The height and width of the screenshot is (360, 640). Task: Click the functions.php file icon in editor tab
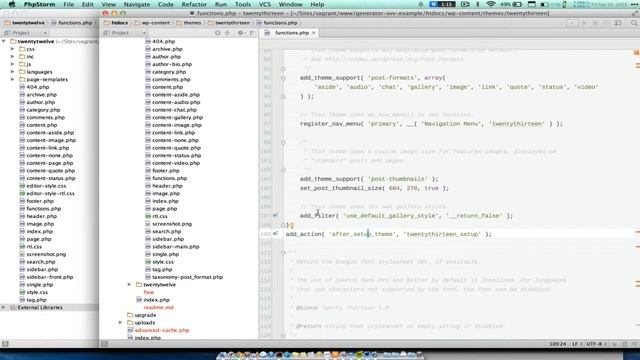(x=267, y=33)
